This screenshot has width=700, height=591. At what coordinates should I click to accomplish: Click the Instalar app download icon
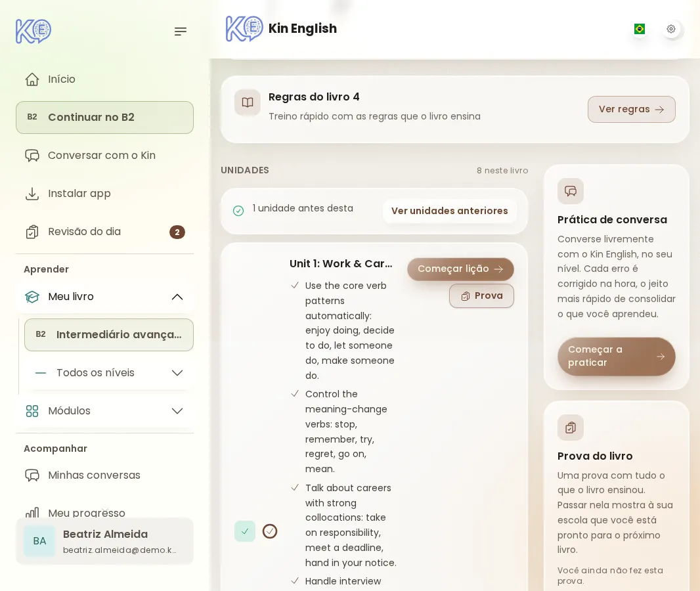tap(32, 193)
